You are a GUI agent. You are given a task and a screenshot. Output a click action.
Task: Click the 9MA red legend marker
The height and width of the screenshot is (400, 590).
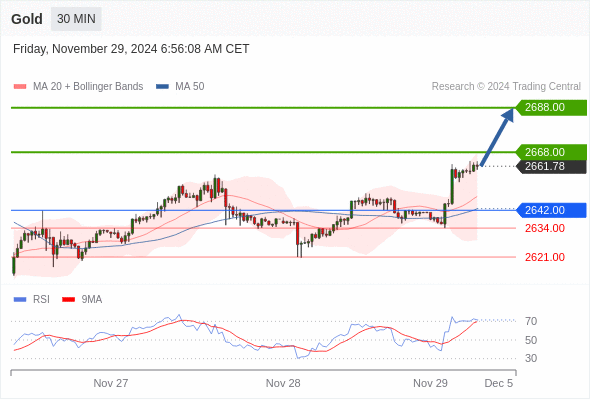(x=68, y=300)
